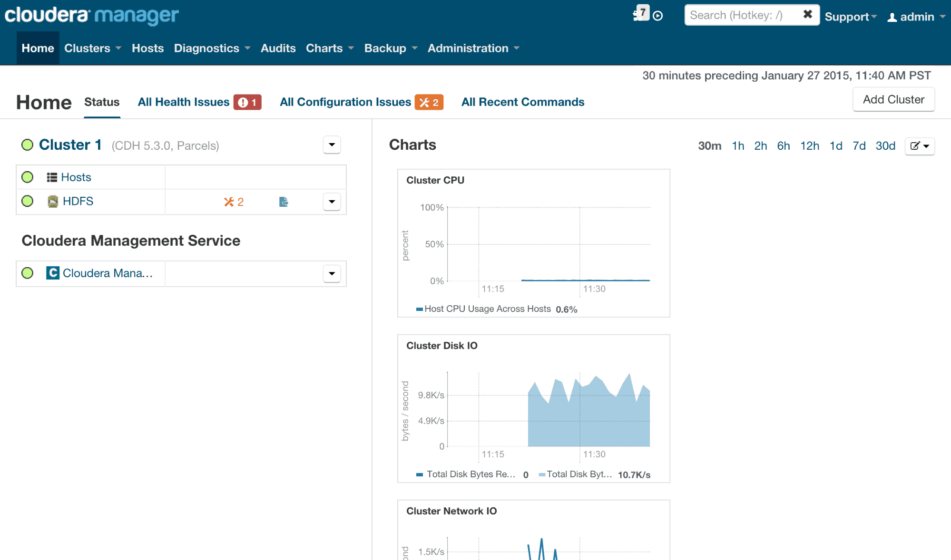Select the 30m chart time range
Viewport: 951px width, 560px height.
[x=709, y=146]
